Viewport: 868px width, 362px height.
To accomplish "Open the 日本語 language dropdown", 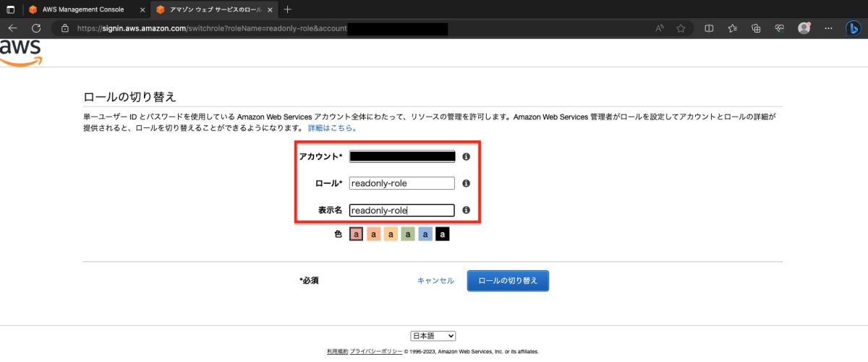I will (433, 336).
